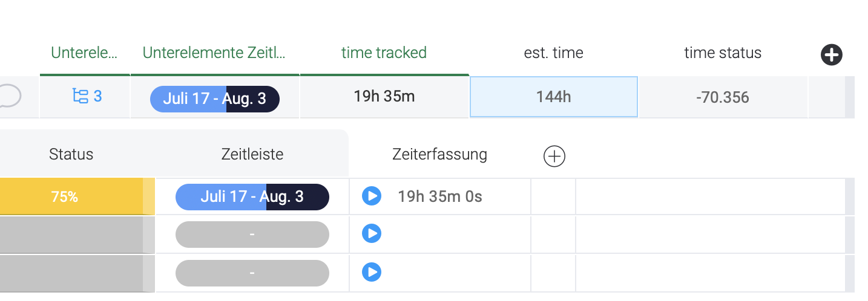Screen dimensions: 868x301
Task: Click the 19h 35m time tracked cell
Action: 384,97
